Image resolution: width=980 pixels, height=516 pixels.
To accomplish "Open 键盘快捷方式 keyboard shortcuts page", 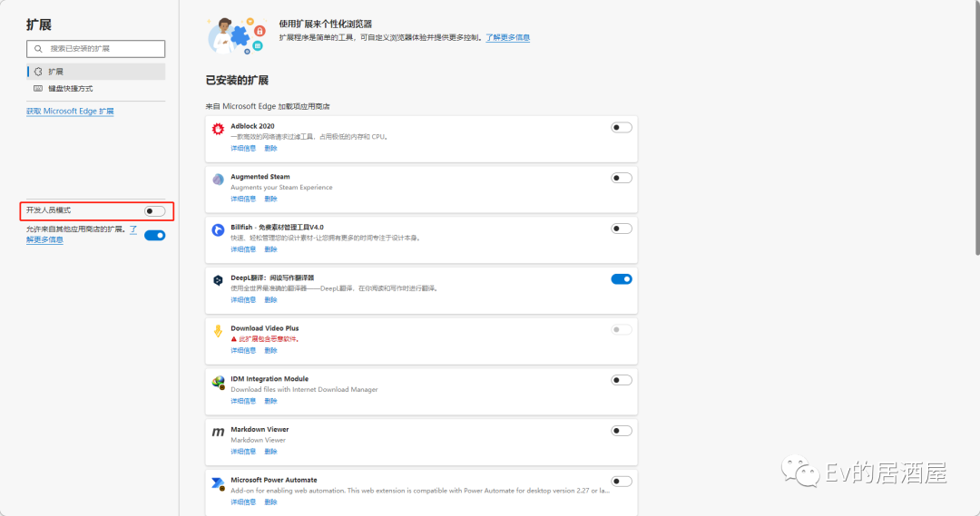I will pyautogui.click(x=70, y=89).
